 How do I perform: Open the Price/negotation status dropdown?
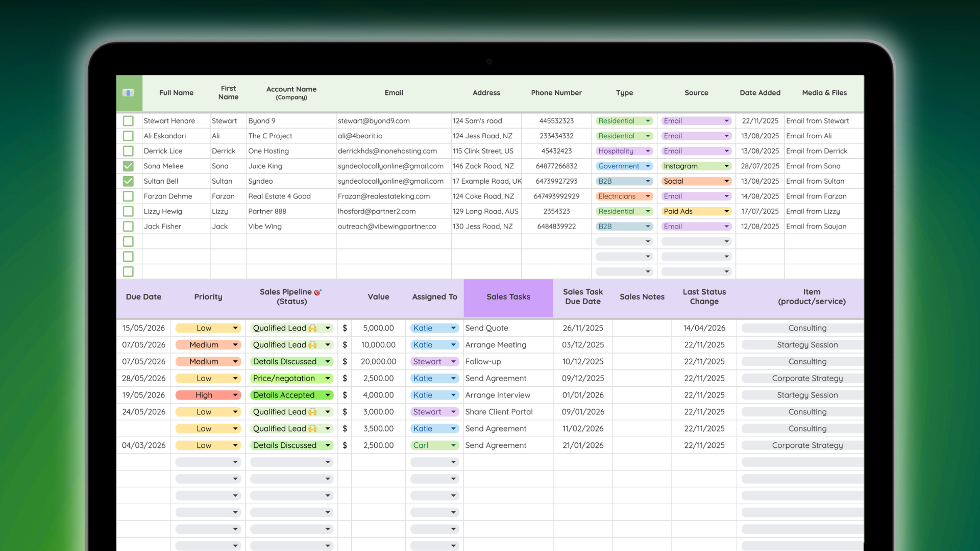pyautogui.click(x=291, y=378)
